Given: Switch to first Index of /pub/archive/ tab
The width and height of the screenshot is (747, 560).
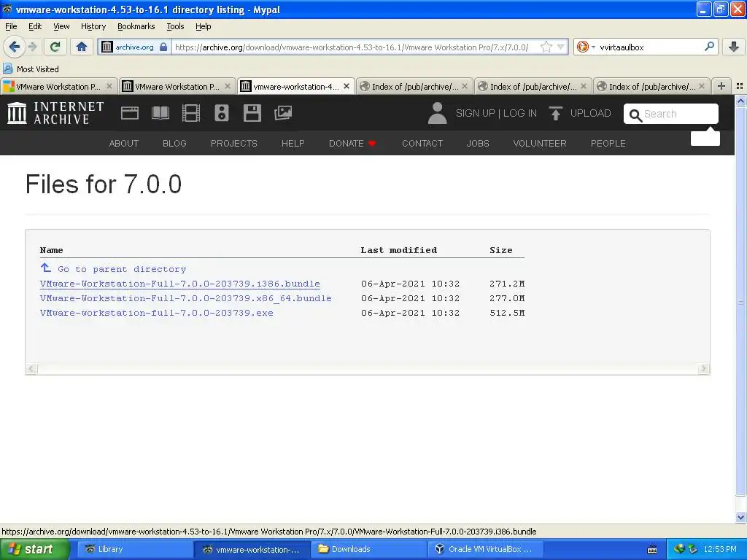Looking at the screenshot, I should pyautogui.click(x=414, y=86).
